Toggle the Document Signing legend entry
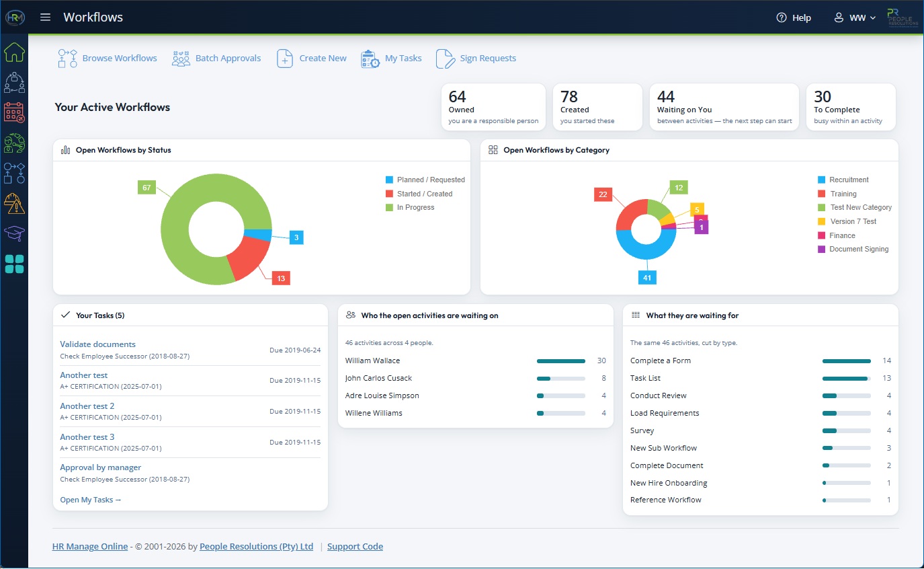The width and height of the screenshot is (924, 569). (x=853, y=250)
